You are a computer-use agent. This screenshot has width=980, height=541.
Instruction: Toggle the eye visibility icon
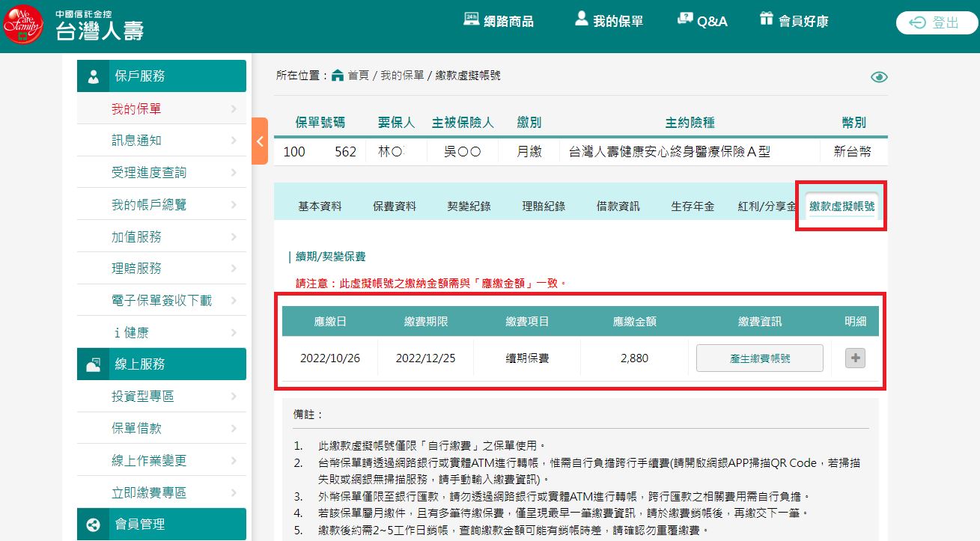click(879, 77)
